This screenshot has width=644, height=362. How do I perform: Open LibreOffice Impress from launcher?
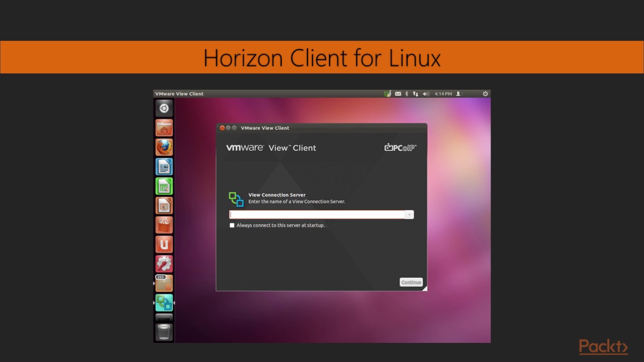coord(164,205)
